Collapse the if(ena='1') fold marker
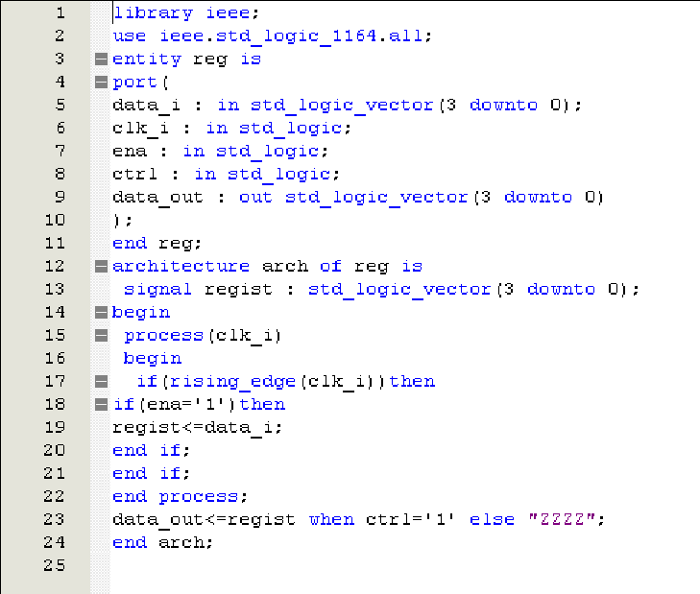Image resolution: width=700 pixels, height=594 pixels. 102,405
